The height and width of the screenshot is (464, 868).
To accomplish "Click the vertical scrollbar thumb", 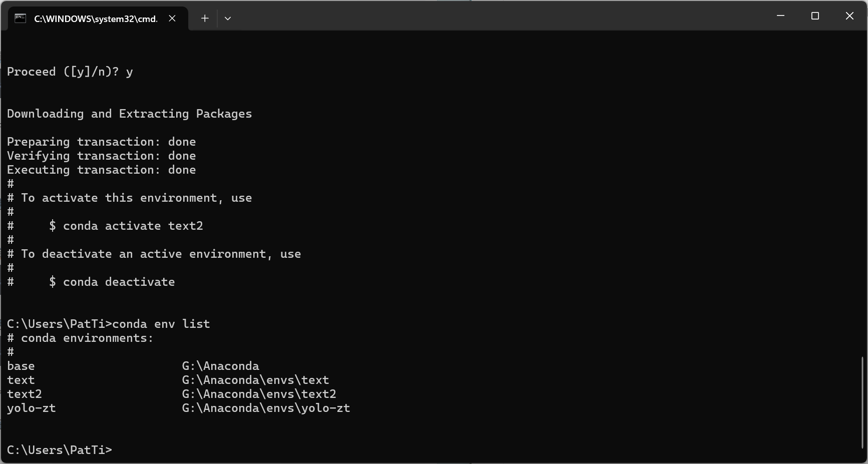I will point(862,403).
